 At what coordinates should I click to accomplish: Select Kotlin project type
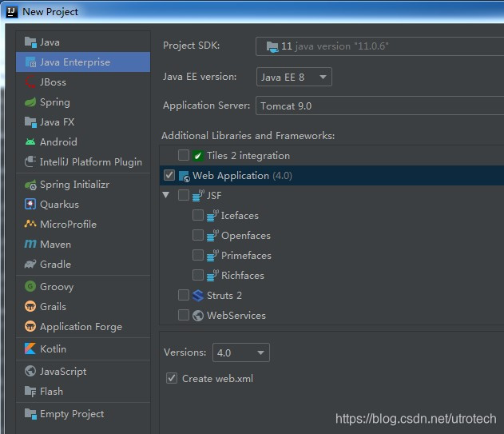tap(83, 348)
